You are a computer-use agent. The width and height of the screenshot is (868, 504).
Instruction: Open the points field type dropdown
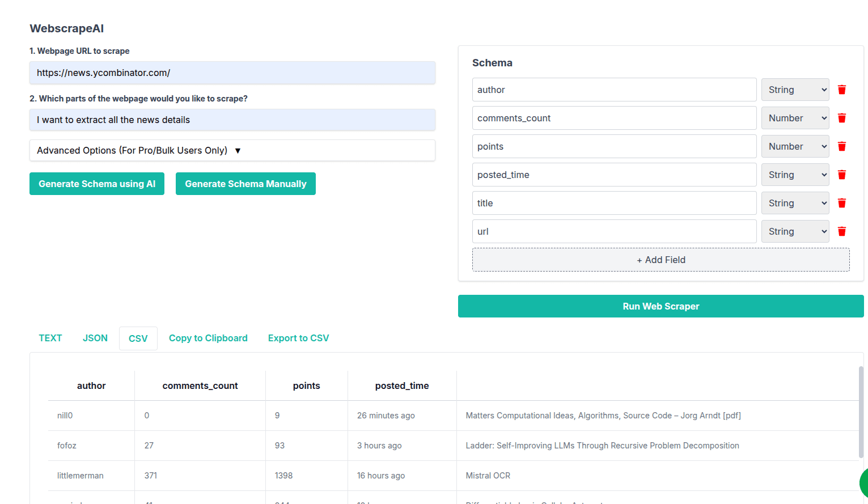coord(795,146)
